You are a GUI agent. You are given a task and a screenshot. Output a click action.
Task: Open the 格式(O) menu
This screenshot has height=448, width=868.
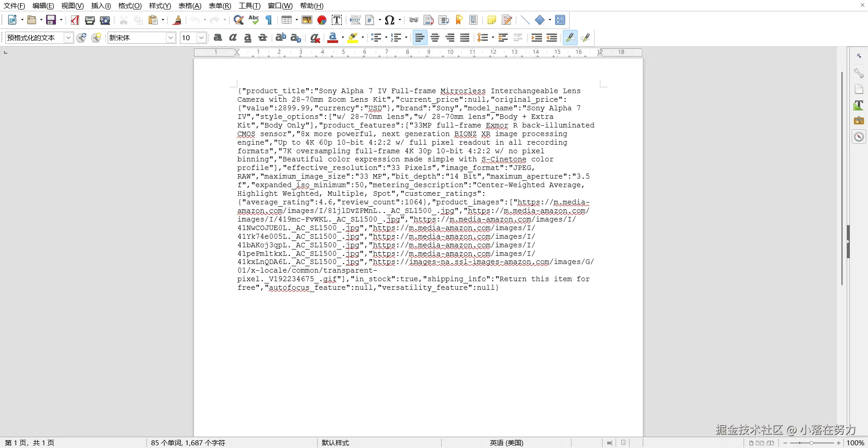point(130,6)
